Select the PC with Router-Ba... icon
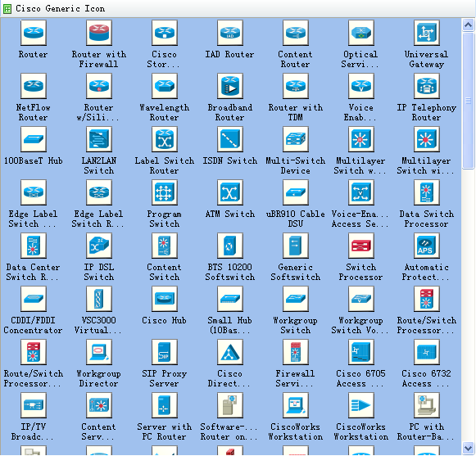Viewport: 476px width, 456px height. point(427,405)
